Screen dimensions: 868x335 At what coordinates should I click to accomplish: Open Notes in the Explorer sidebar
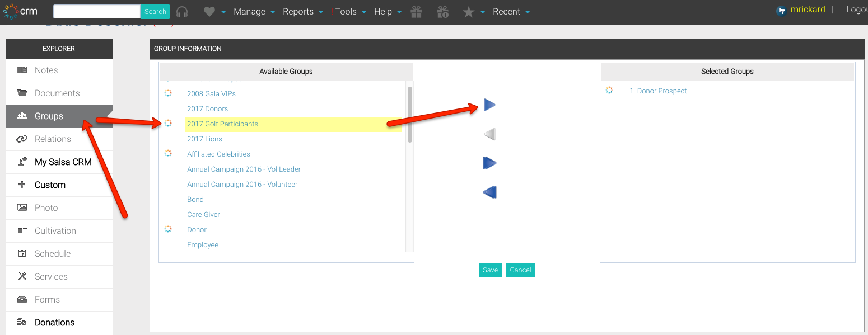46,70
